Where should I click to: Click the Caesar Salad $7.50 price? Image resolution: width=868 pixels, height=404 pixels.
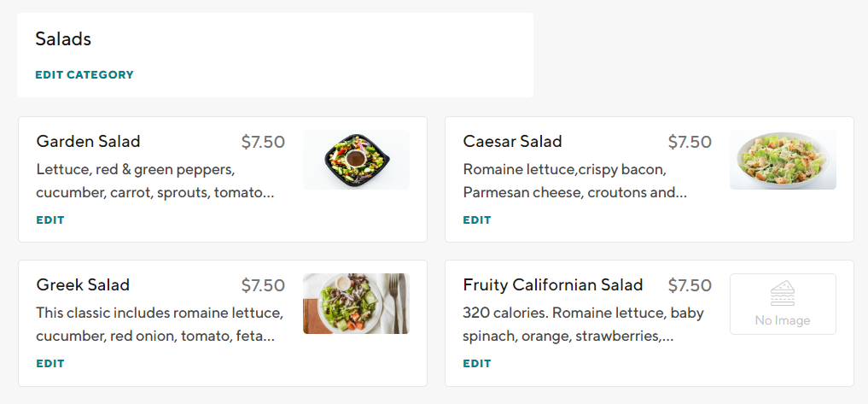[690, 142]
